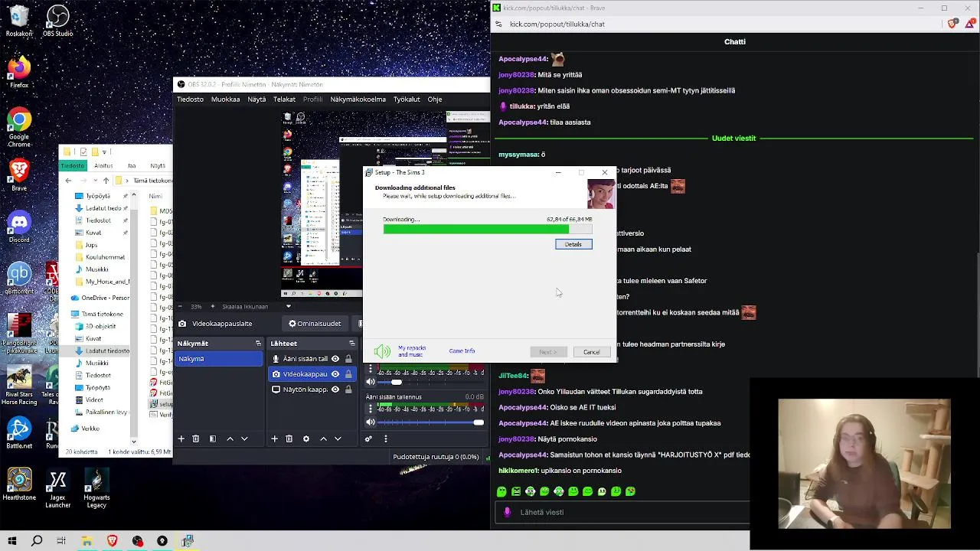This screenshot has height=551, width=980.
Task: Delete selected scene in OBS Näkymät panel
Action: click(196, 439)
